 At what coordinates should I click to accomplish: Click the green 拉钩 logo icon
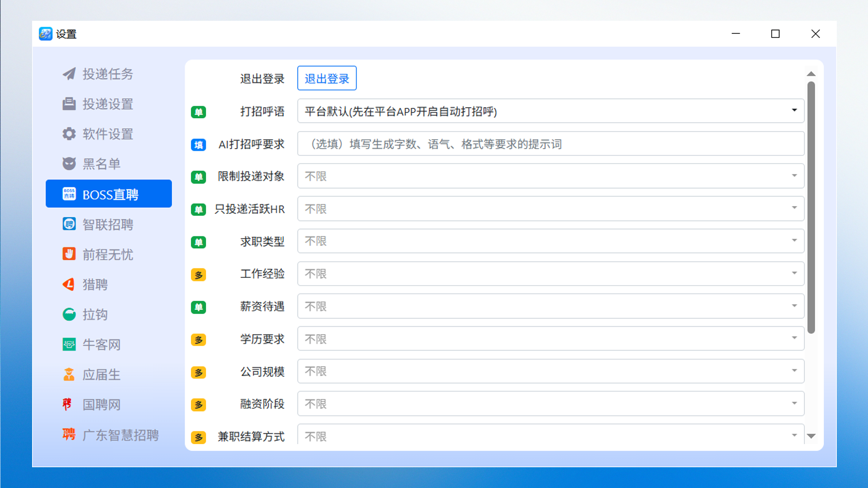(x=69, y=314)
